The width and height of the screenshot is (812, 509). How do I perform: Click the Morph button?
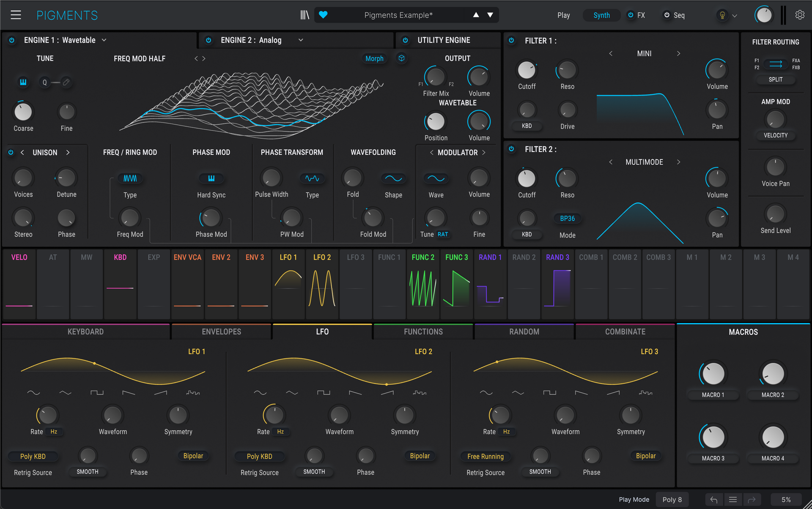click(374, 58)
